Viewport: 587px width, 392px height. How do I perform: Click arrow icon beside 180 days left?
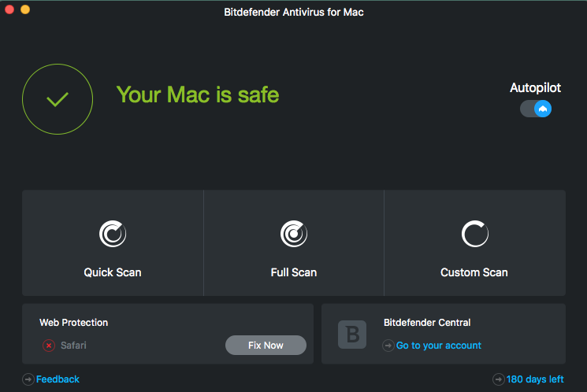pyautogui.click(x=499, y=379)
